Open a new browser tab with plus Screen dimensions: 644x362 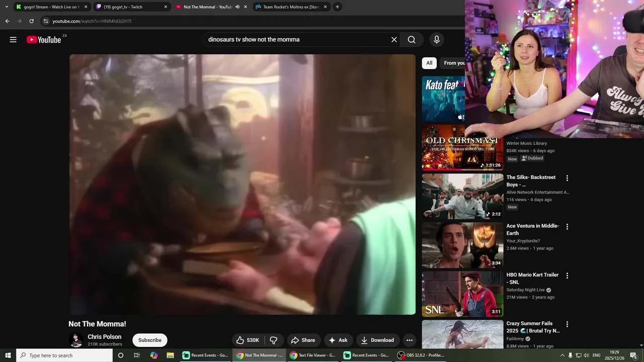[x=337, y=7]
